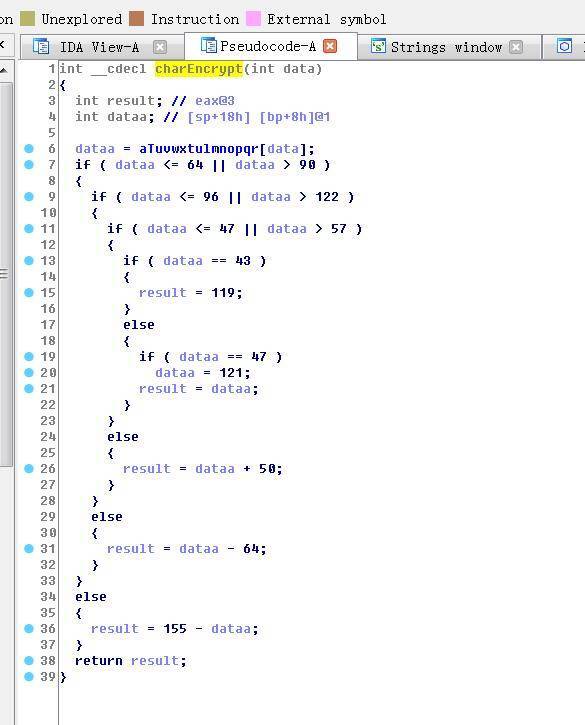This screenshot has height=725, width=585.
Task: Close the IDA View-A tab
Action: 160,47
